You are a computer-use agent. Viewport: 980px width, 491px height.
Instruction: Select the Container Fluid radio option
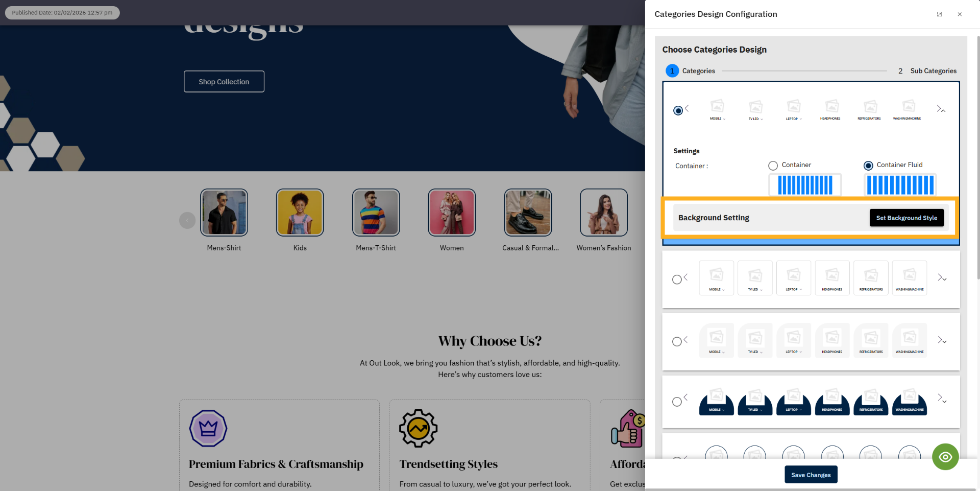(x=868, y=166)
